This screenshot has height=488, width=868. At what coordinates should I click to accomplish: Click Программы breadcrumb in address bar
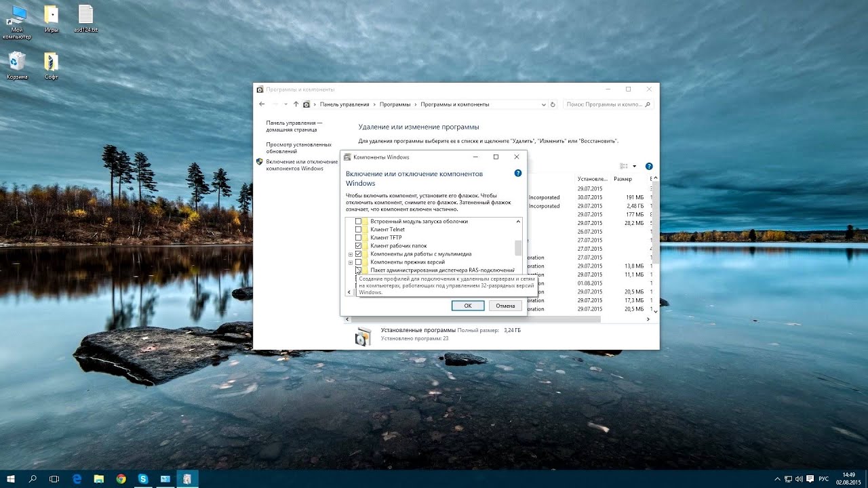click(x=395, y=104)
